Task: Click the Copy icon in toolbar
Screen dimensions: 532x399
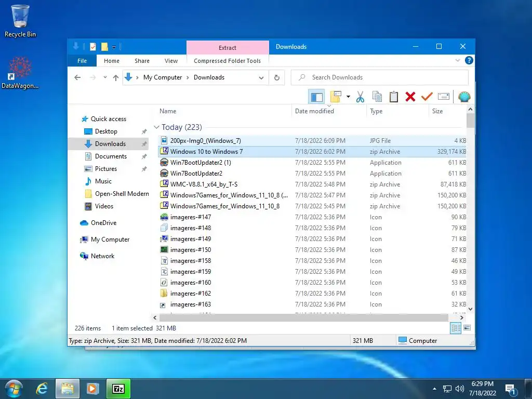Action: (x=377, y=97)
